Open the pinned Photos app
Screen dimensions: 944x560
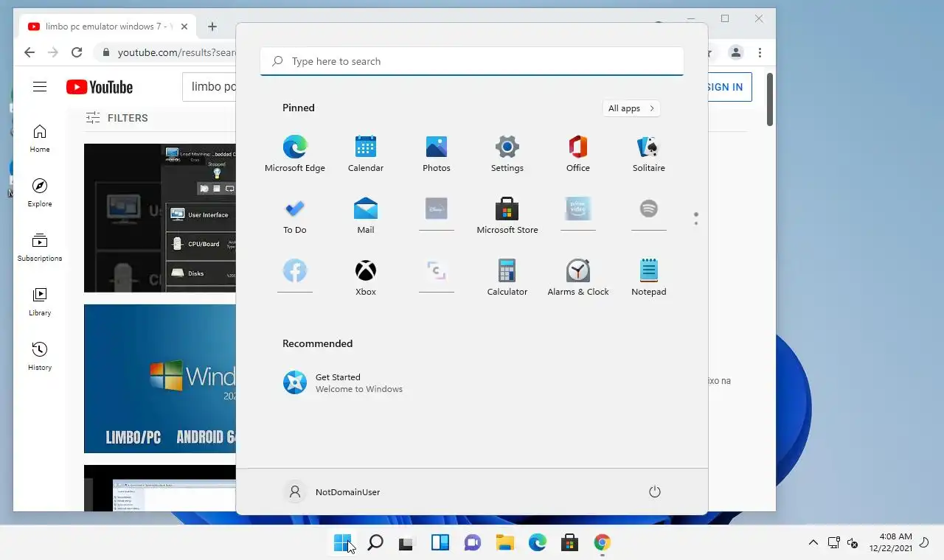click(x=437, y=154)
